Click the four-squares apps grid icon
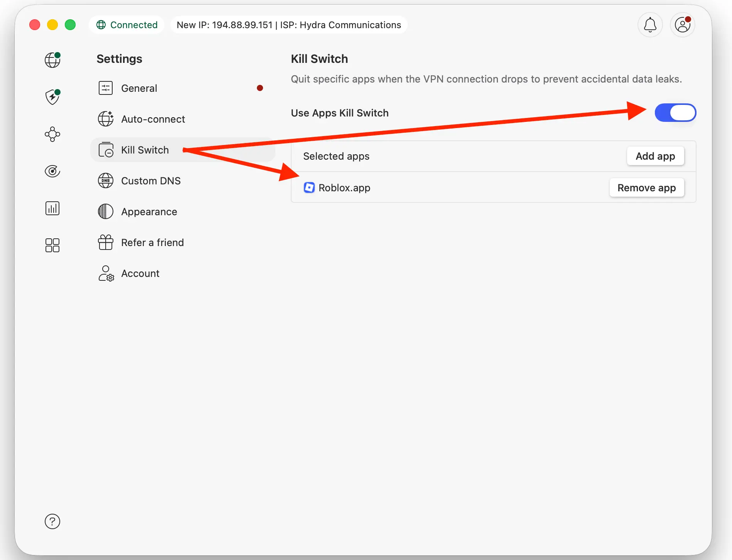Viewport: 732px width, 560px height. [52, 245]
